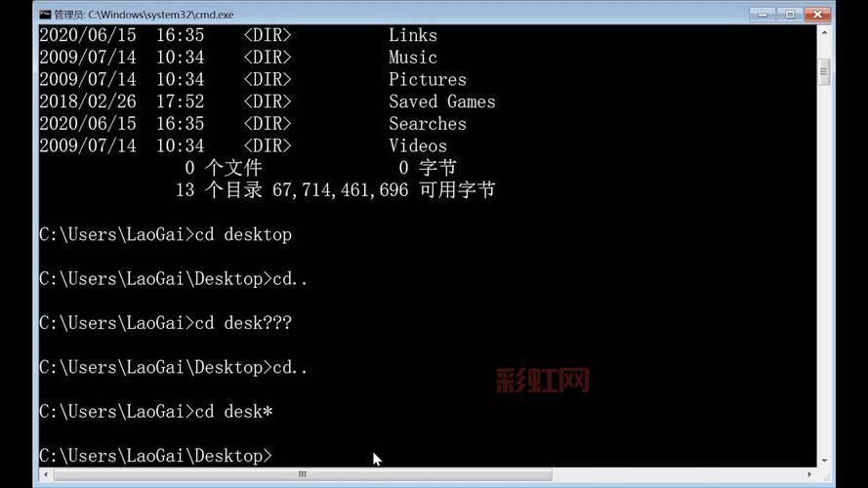Viewport: 868px width, 488px height.
Task: Click the 'cd desk*' command line
Action: (156, 412)
